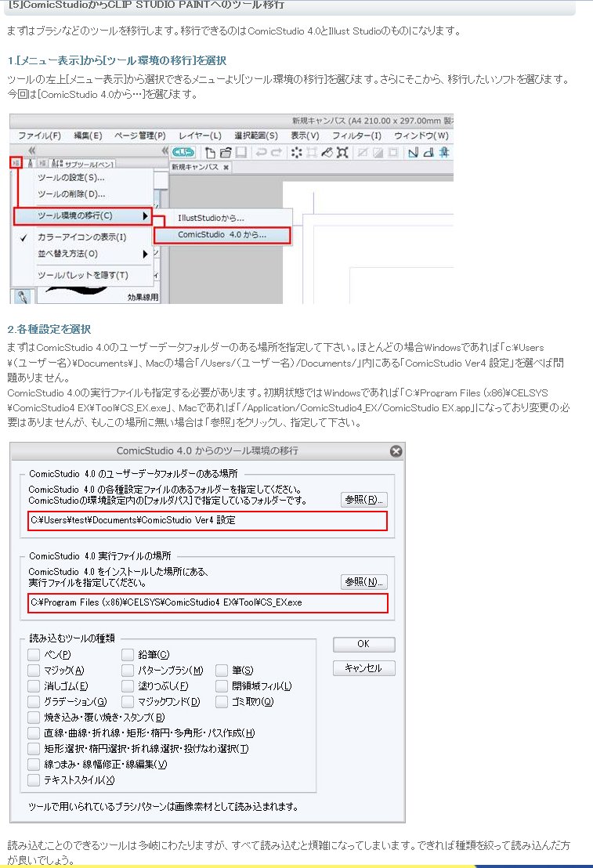This screenshot has width=593, height=868.
Task: Open the ウィンドウ(W) menu
Action: 421,136
